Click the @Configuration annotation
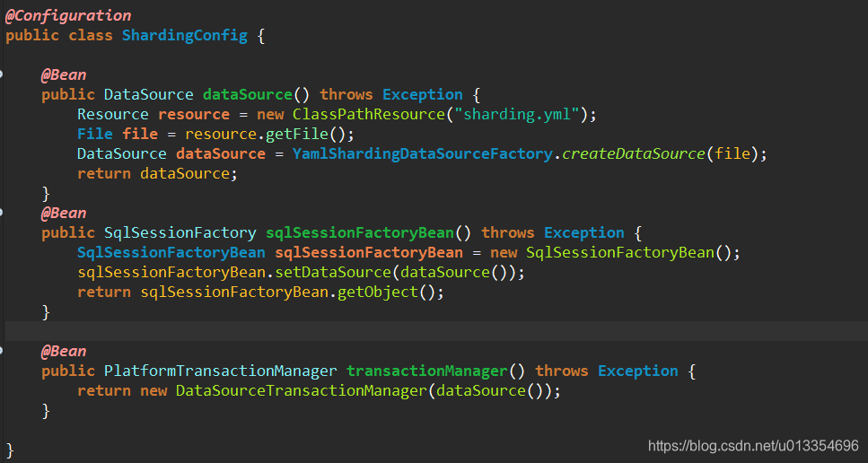868x463 pixels. point(68,16)
